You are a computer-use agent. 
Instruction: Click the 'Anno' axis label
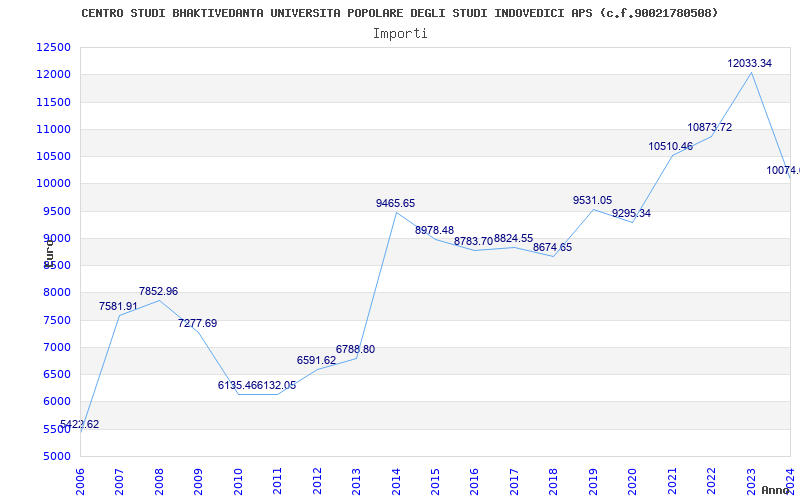tap(775, 490)
